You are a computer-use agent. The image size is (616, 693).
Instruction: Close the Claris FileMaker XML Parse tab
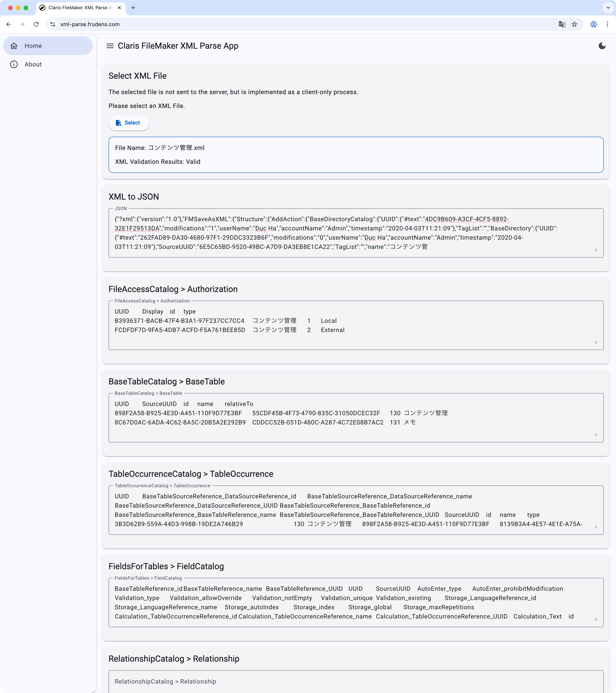pyautogui.click(x=119, y=8)
